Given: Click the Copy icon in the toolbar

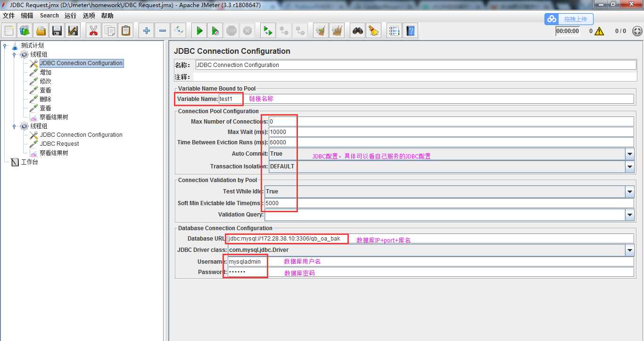Looking at the screenshot, I should click(110, 31).
